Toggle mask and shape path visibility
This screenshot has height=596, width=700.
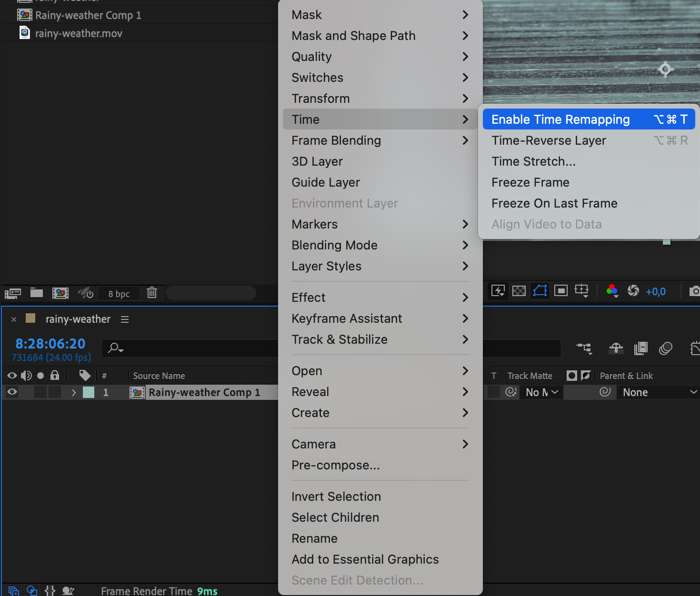point(540,290)
